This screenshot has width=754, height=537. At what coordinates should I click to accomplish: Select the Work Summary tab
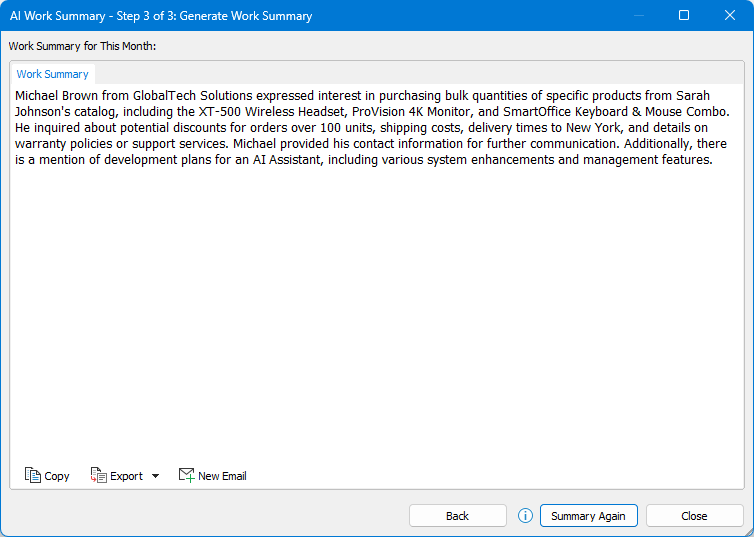[53, 74]
